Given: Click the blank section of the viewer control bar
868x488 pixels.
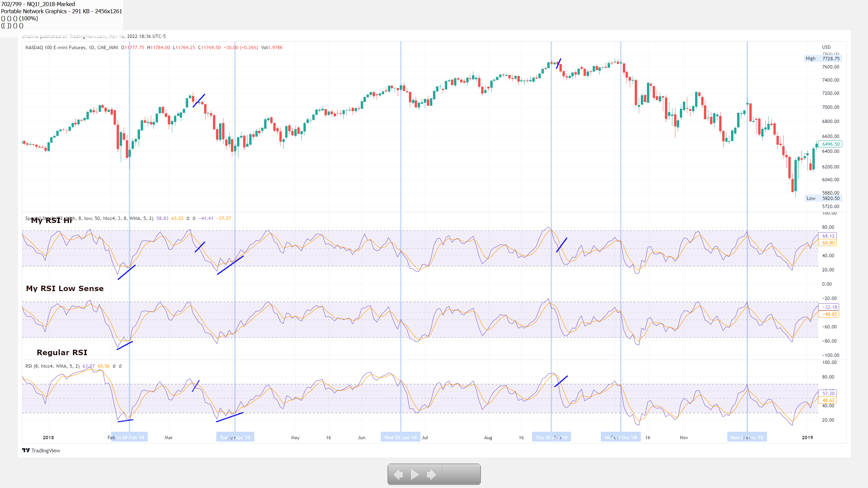Looking at the screenshot, I should (x=461, y=474).
